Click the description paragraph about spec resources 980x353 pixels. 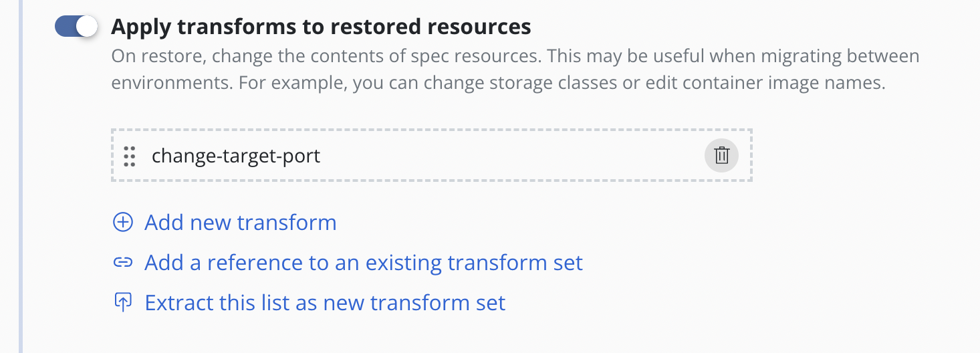point(515,70)
